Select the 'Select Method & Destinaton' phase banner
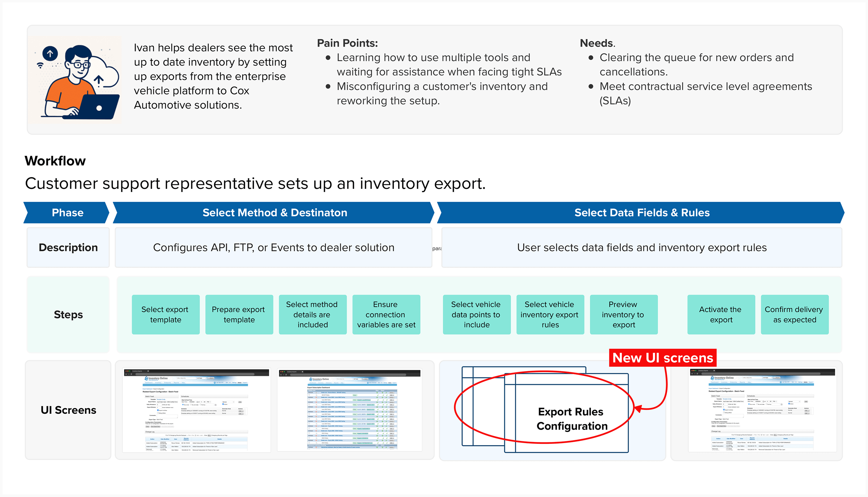The width and height of the screenshot is (868, 497). click(274, 213)
